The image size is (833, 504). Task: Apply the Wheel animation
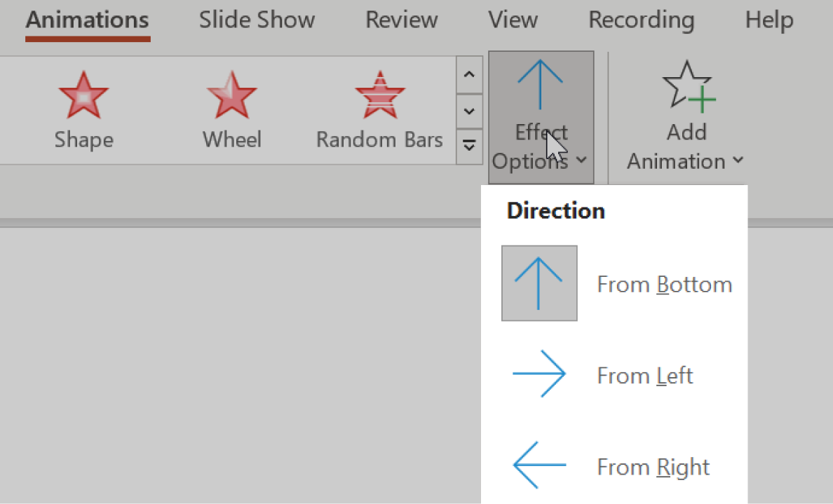point(231,109)
